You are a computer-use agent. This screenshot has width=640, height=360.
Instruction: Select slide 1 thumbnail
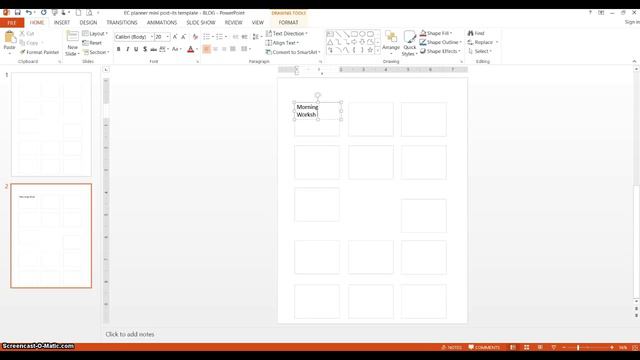tap(51, 124)
